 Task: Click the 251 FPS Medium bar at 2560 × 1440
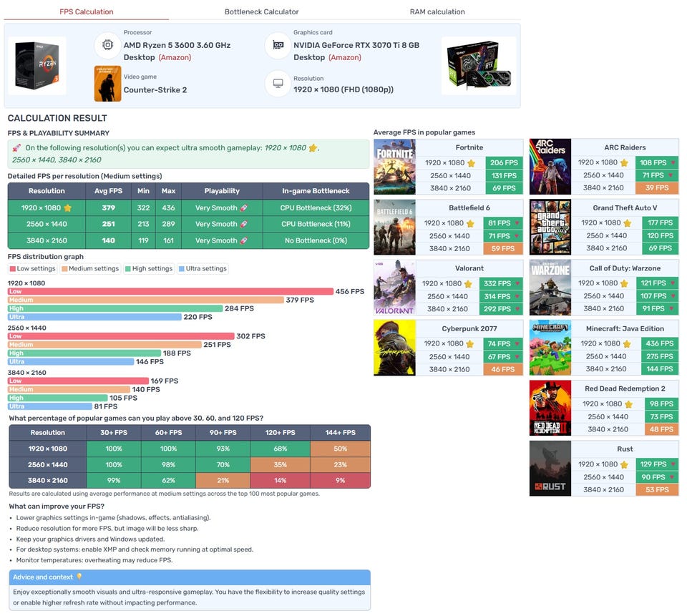pyautogui.click(x=104, y=345)
